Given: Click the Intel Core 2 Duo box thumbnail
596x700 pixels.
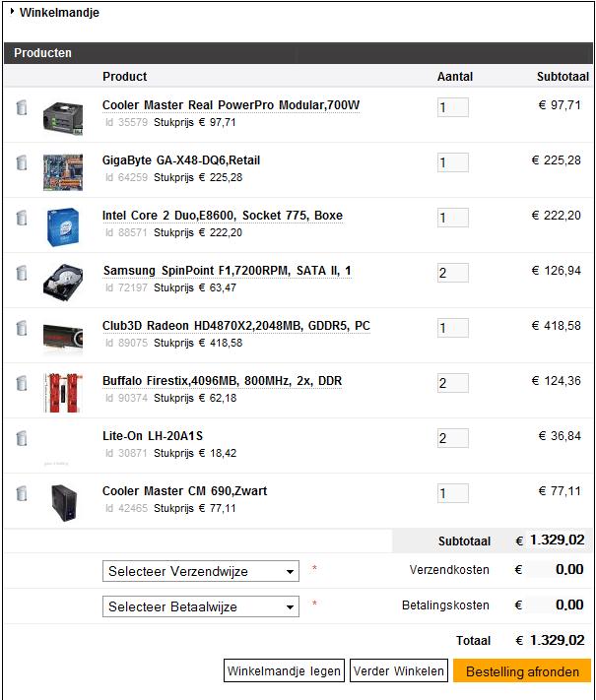Looking at the screenshot, I should [63, 226].
